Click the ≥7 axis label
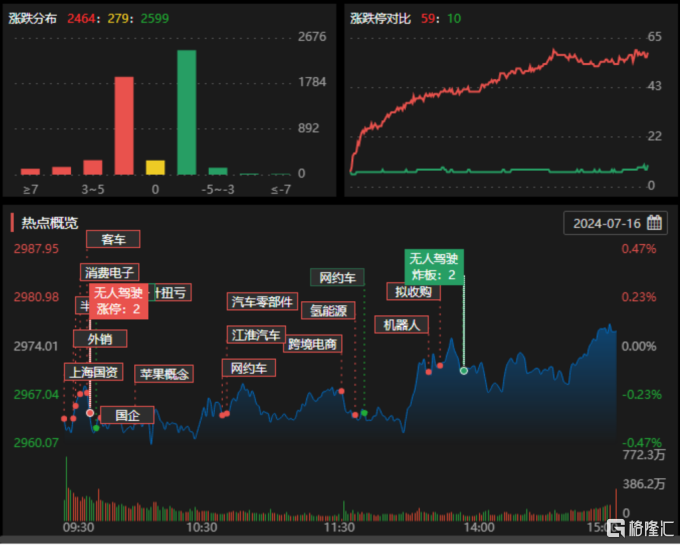This screenshot has width=681, height=545. click(30, 189)
